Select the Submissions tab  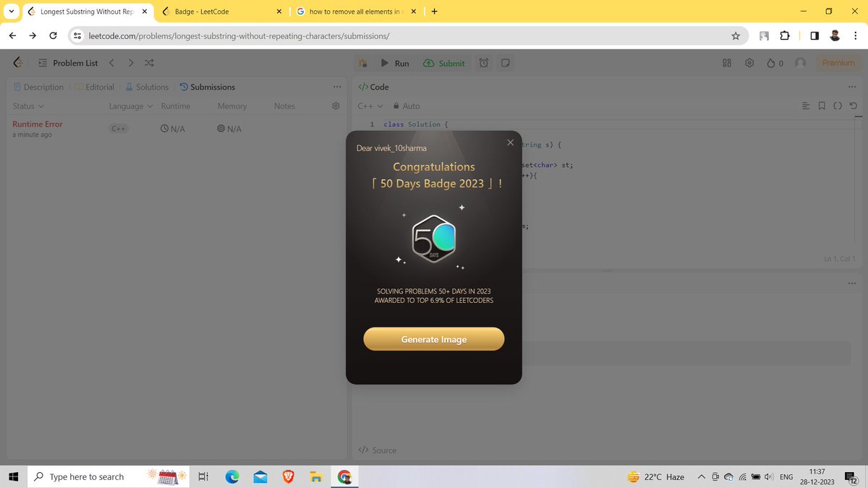[207, 87]
